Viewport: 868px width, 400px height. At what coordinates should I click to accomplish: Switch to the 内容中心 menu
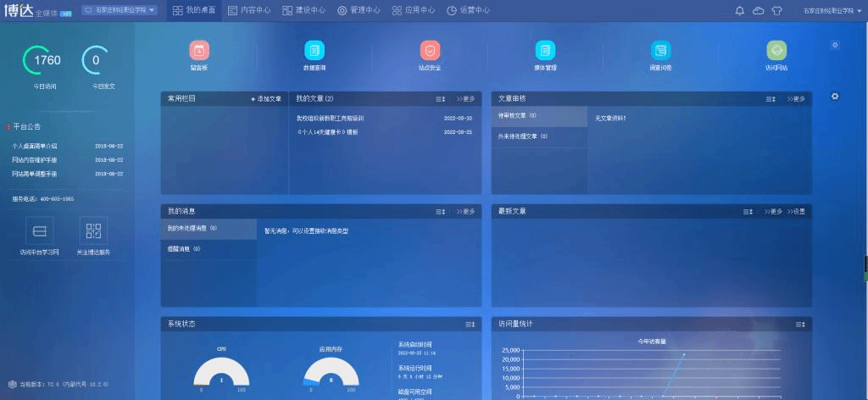pos(250,10)
